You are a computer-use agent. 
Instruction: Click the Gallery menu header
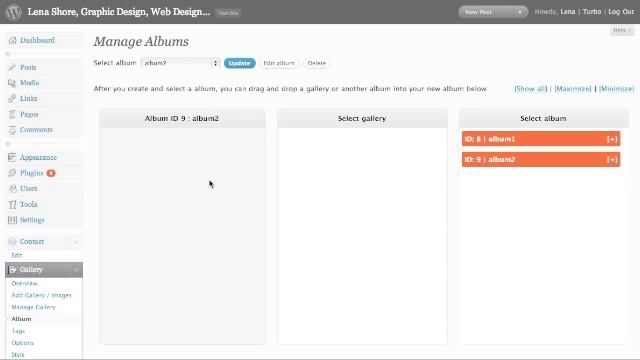[44, 269]
